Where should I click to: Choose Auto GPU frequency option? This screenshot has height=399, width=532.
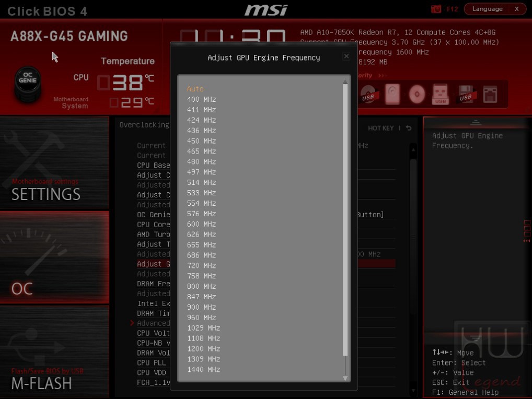click(195, 89)
